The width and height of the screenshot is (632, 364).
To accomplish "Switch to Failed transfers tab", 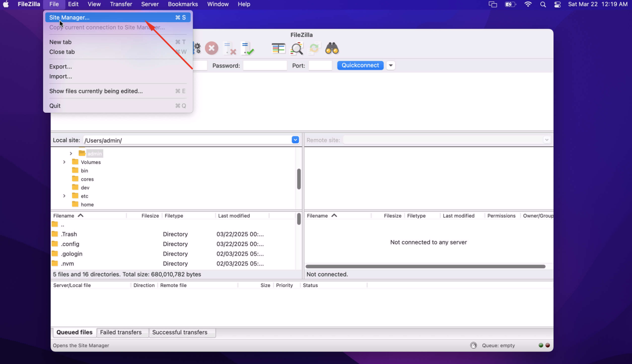I will point(121,332).
